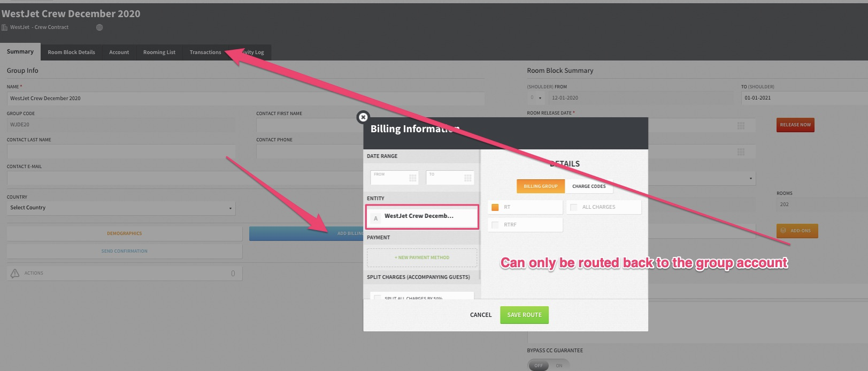Click the Save Route button
868x371 pixels.
524,315
